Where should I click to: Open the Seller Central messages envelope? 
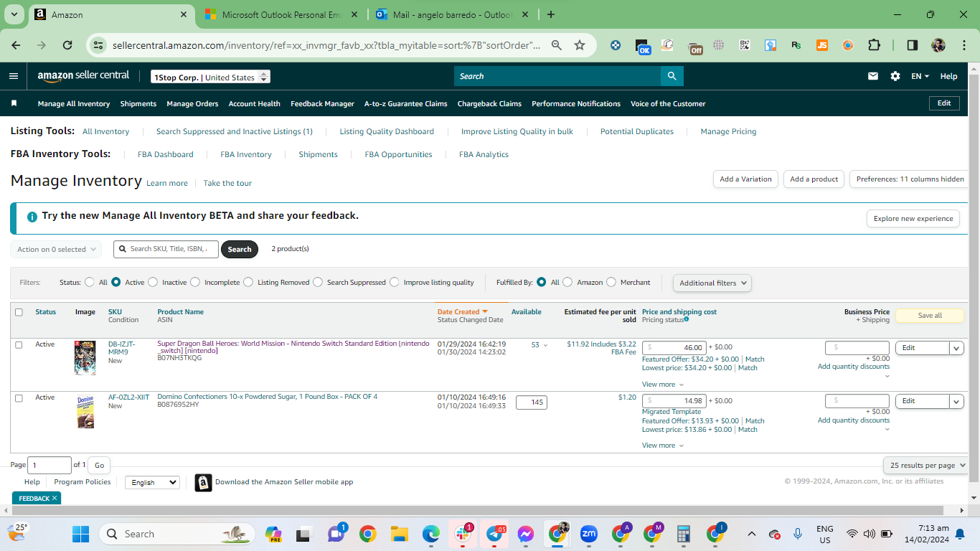coord(873,76)
